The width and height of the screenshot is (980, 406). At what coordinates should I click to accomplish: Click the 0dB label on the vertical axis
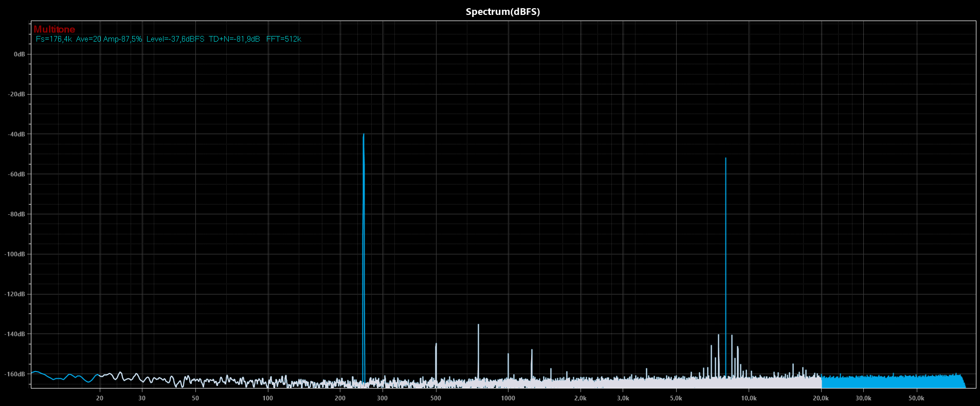coord(20,54)
